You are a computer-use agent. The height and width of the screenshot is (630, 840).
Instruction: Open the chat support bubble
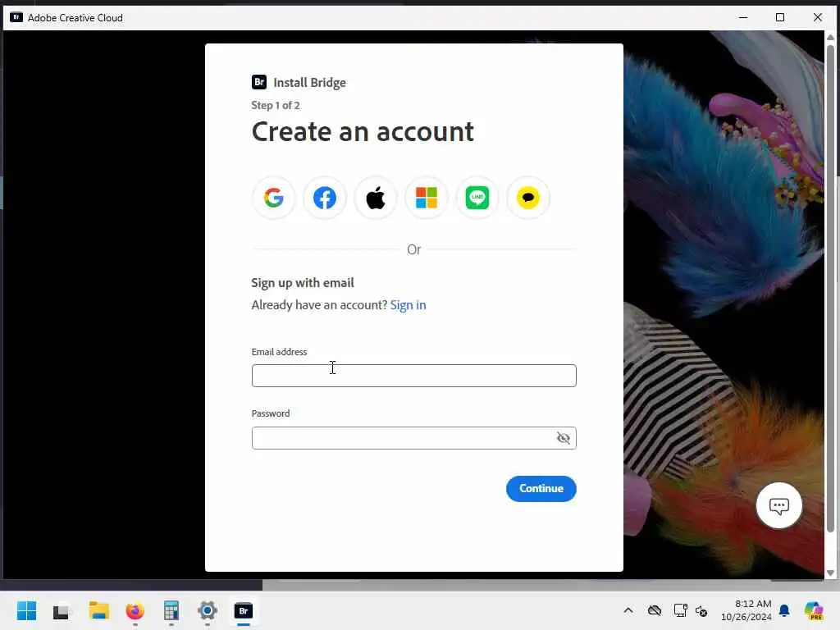[779, 505]
